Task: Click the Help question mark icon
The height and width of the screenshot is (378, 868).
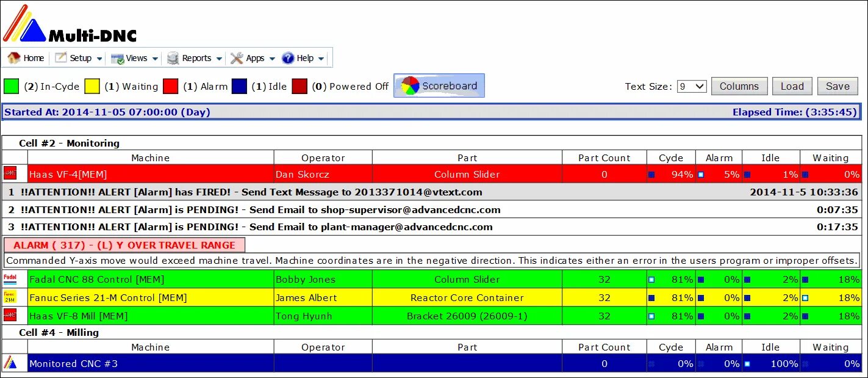Action: 288,58
